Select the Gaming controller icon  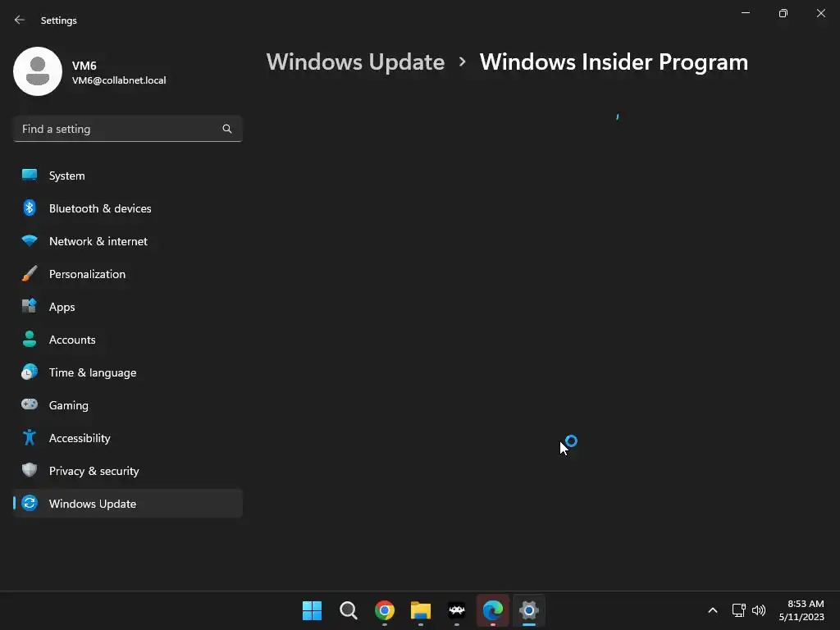[30, 404]
